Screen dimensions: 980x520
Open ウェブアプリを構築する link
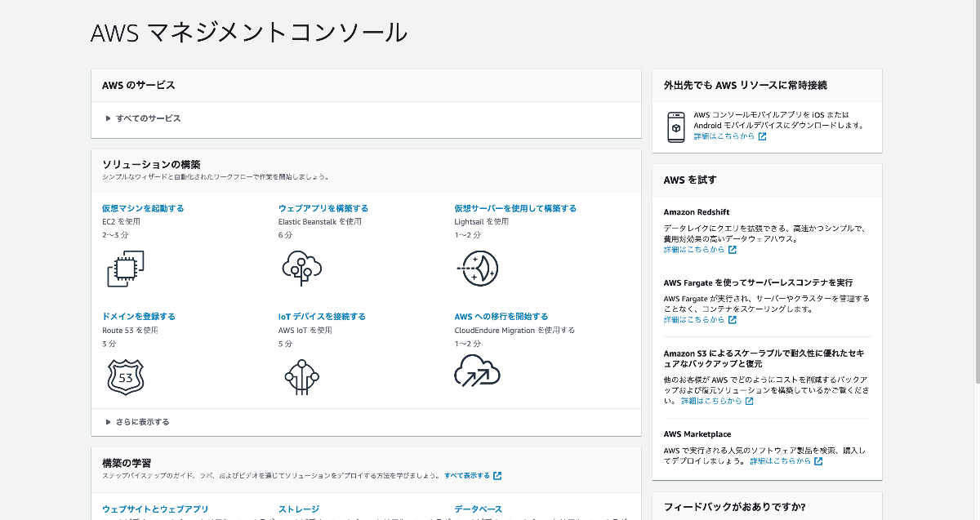(x=323, y=208)
